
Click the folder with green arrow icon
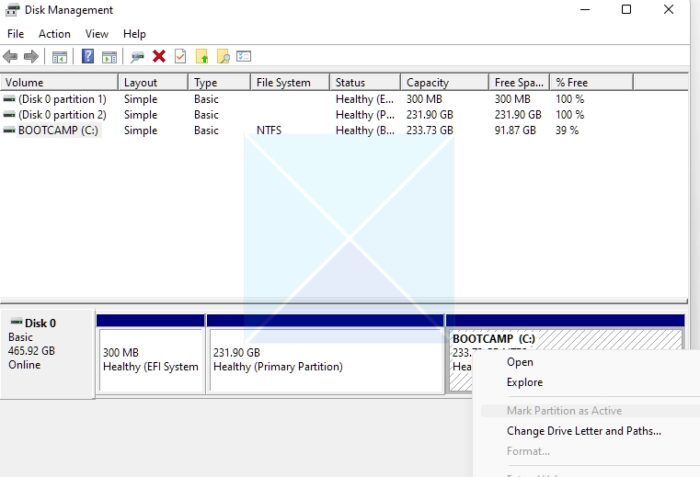click(202, 56)
